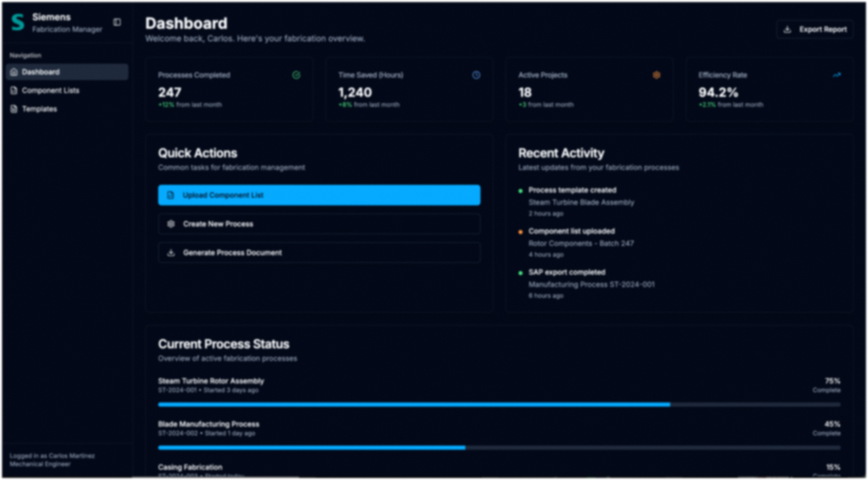
Task: Select the Time Saved value 1,240
Action: point(355,92)
